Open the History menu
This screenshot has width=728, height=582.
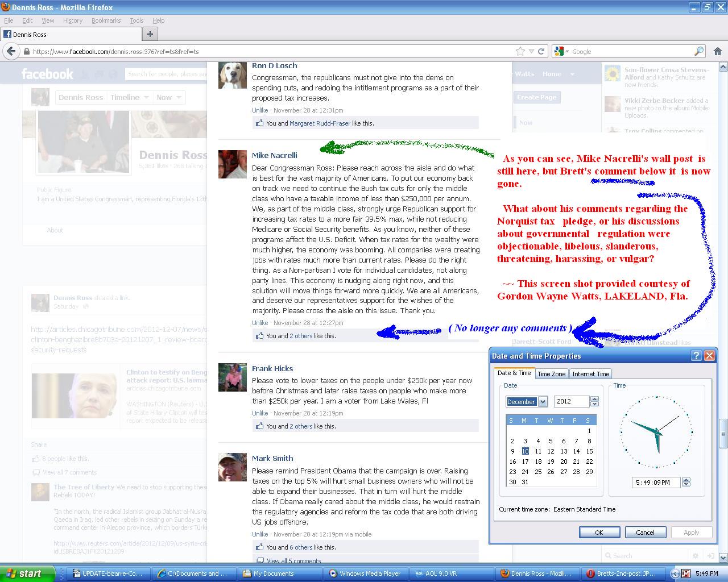(x=73, y=20)
